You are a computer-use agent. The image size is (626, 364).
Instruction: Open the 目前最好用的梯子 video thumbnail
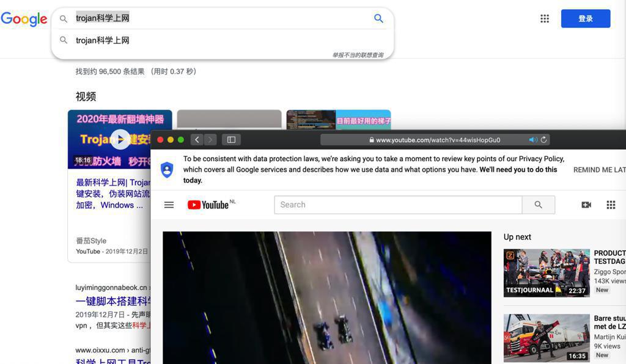coord(339,120)
